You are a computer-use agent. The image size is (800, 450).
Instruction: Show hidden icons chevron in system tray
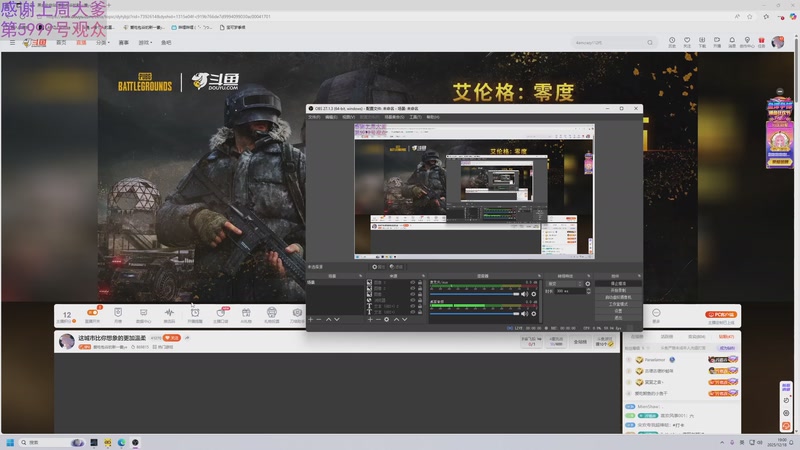[x=722, y=442]
